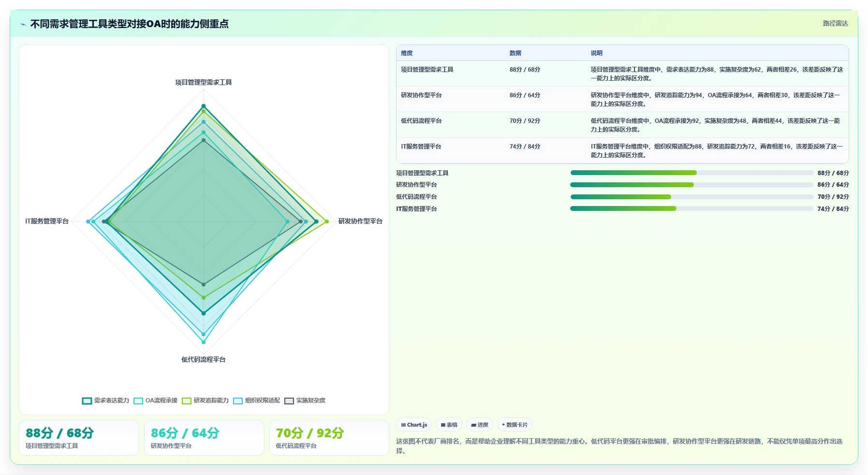Open the 88分 / 68分 data card
Viewport: 868px width, 475px height.
[79, 438]
